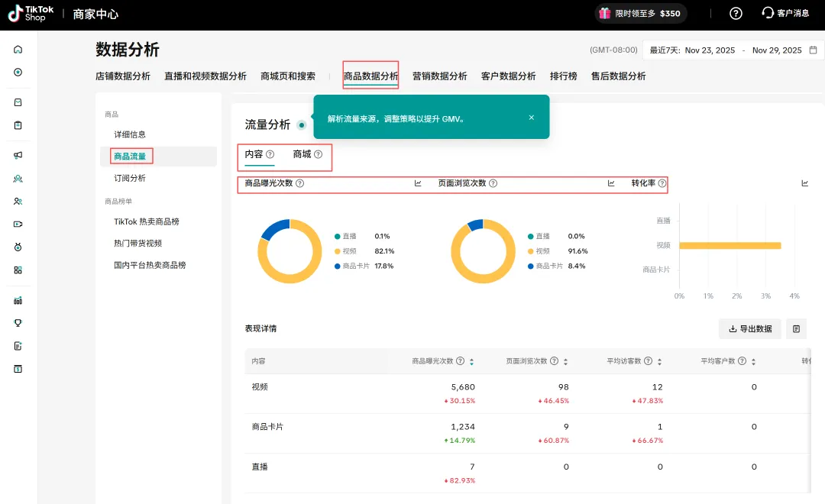This screenshot has height=504, width=825.
Task: Open the 最近7天 date range picker
Action: (733, 50)
